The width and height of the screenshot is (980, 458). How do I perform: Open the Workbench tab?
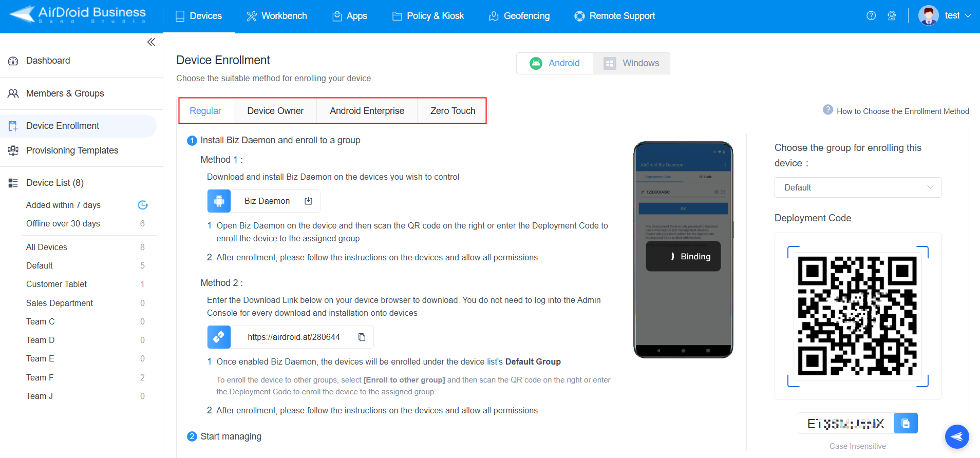click(276, 16)
